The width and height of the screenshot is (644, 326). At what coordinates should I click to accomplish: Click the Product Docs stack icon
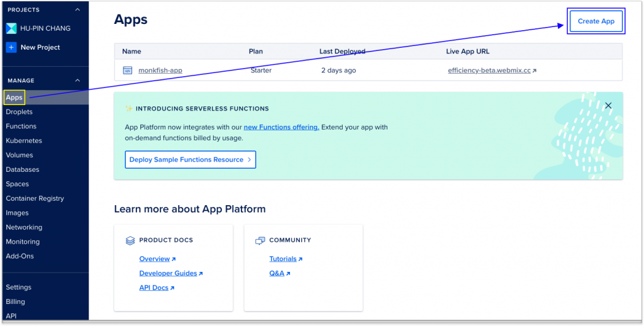pyautogui.click(x=130, y=240)
